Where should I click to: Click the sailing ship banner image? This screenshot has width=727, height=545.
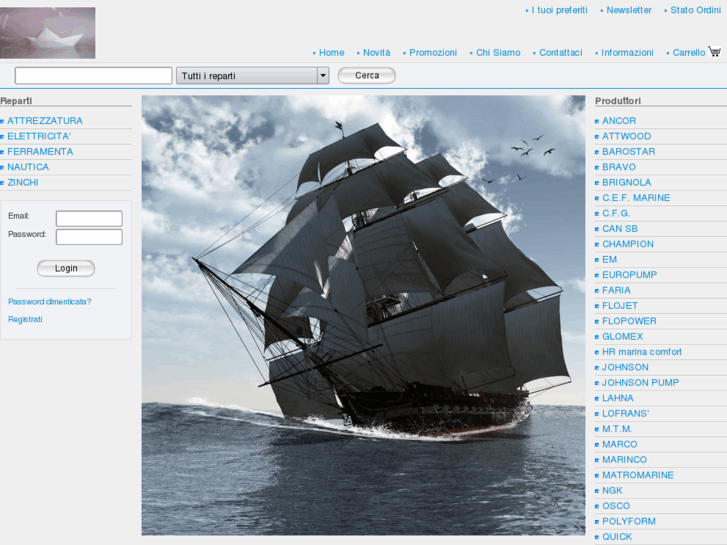(364, 315)
